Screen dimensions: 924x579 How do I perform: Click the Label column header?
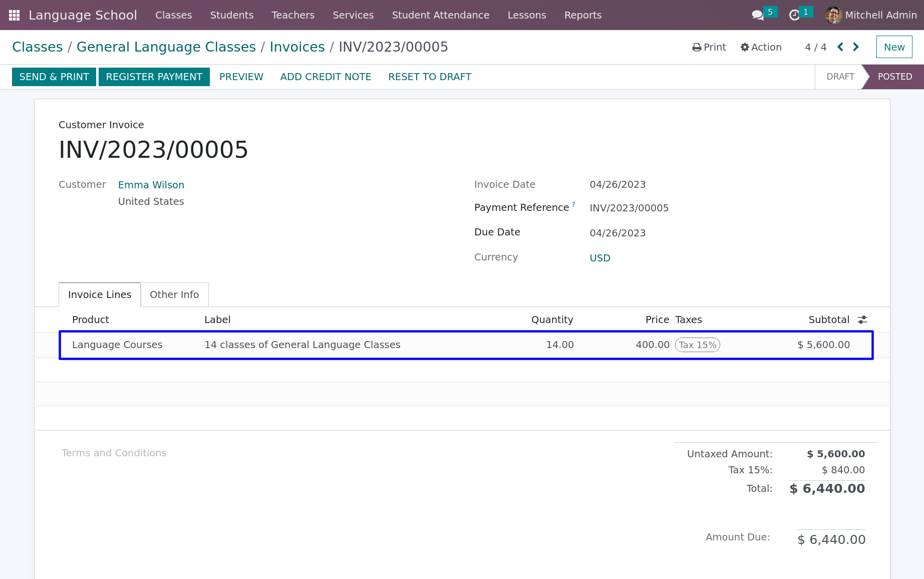coord(217,320)
